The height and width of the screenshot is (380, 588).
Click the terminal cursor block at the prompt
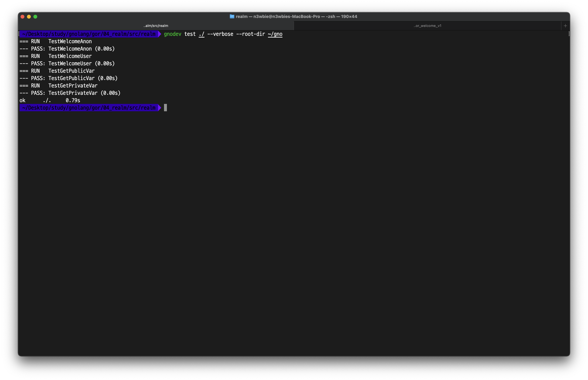(165, 108)
